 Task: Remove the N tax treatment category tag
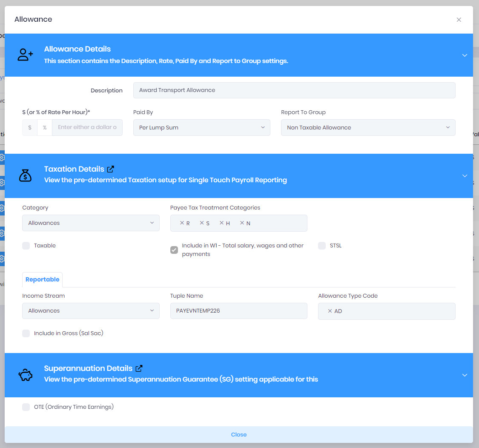tap(242, 223)
